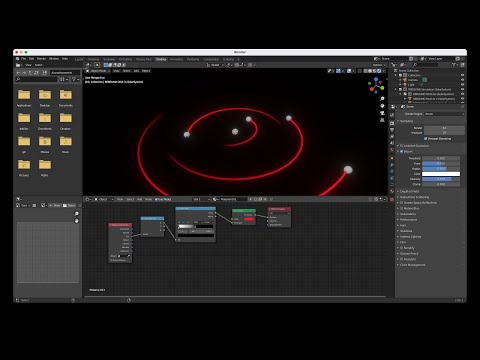The image size is (480, 360).
Task: Open the Output properties tab
Action: tap(392, 130)
